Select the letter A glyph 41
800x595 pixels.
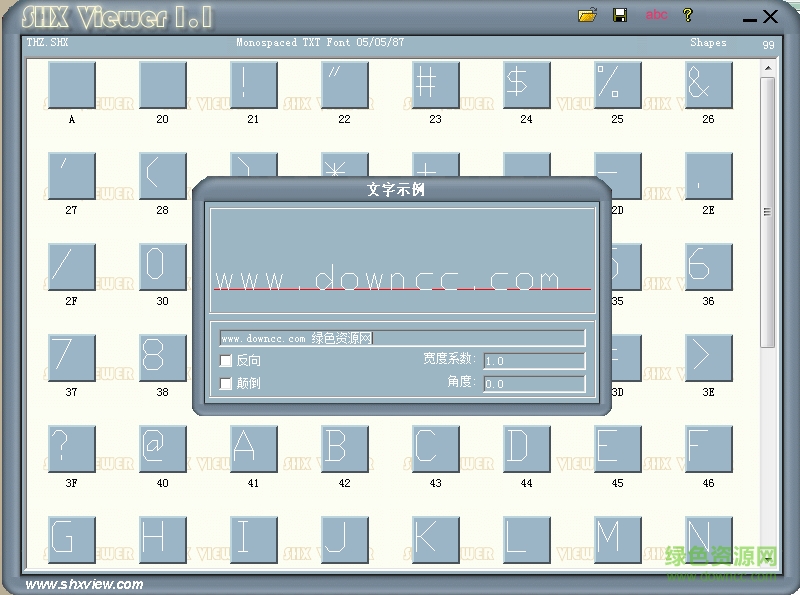tap(254, 449)
